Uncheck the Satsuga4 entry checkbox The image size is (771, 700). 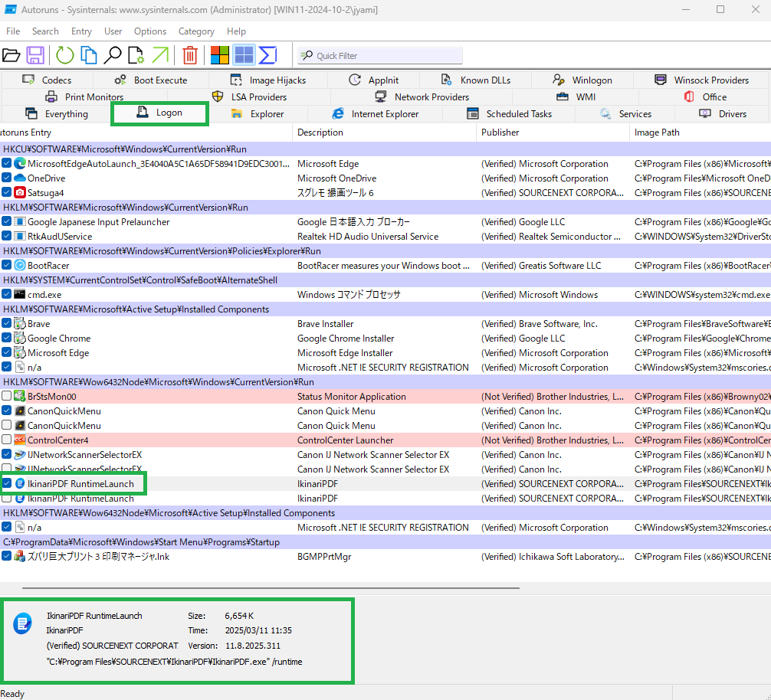(6, 192)
